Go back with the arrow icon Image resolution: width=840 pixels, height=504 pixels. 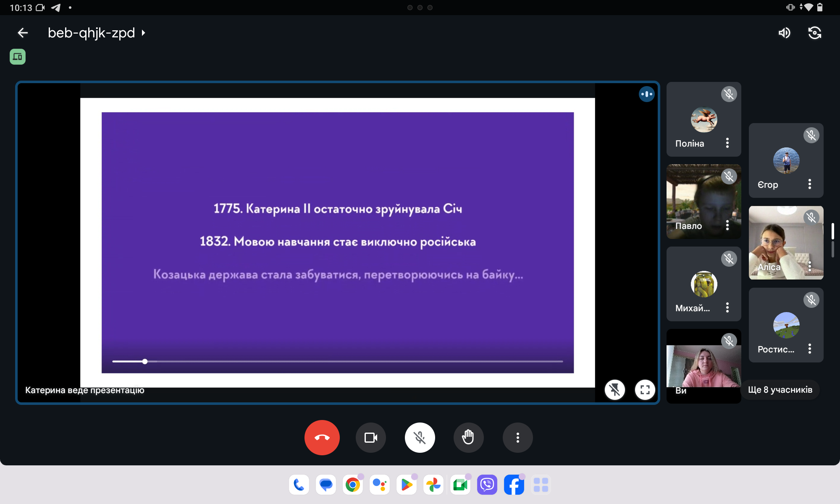coord(23,33)
